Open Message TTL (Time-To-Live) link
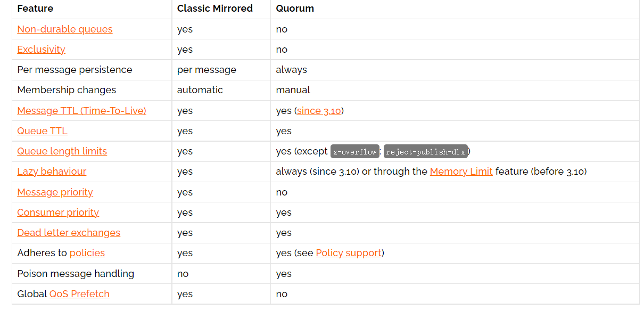 click(81, 111)
